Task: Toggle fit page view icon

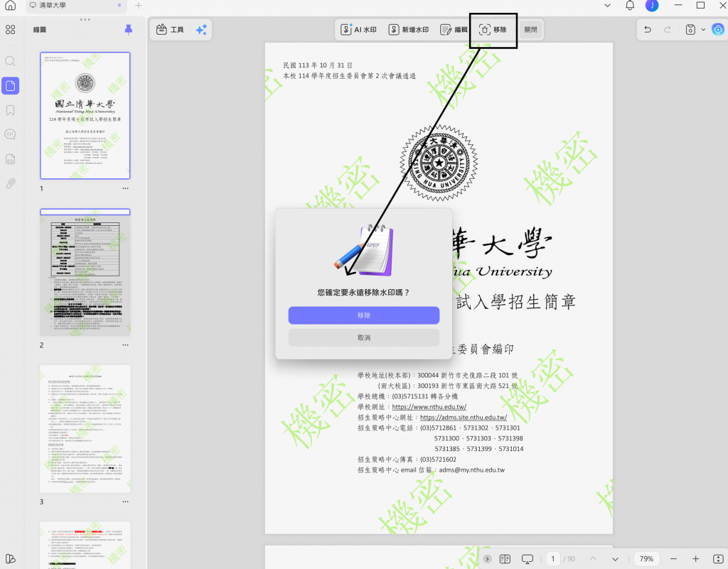Action: pyautogui.click(x=718, y=559)
